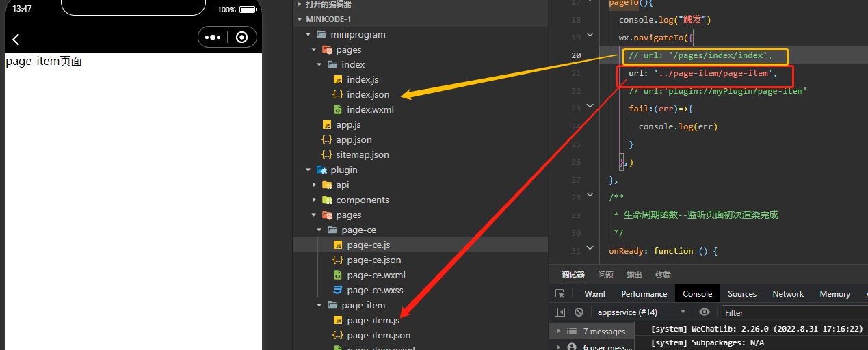
Task: Open sitemap.json file
Action: coord(363,154)
